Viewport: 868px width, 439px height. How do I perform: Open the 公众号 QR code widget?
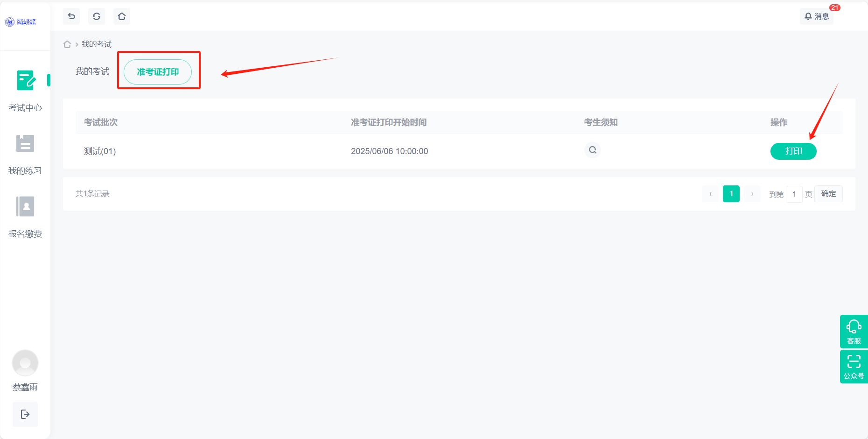click(x=854, y=367)
